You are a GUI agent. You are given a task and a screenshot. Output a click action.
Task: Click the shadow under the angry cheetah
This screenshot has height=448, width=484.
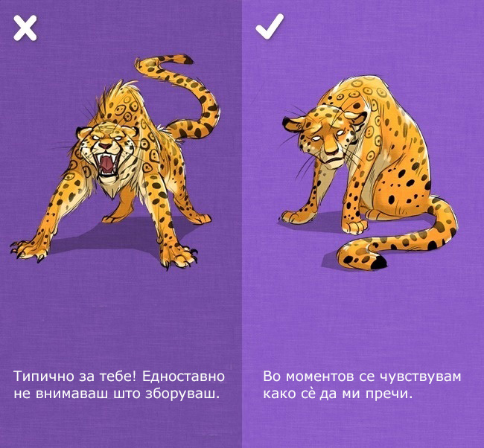[124, 236]
